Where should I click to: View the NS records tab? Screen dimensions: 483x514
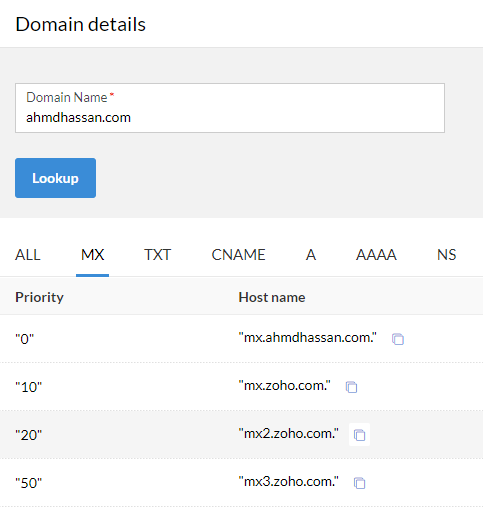point(446,255)
